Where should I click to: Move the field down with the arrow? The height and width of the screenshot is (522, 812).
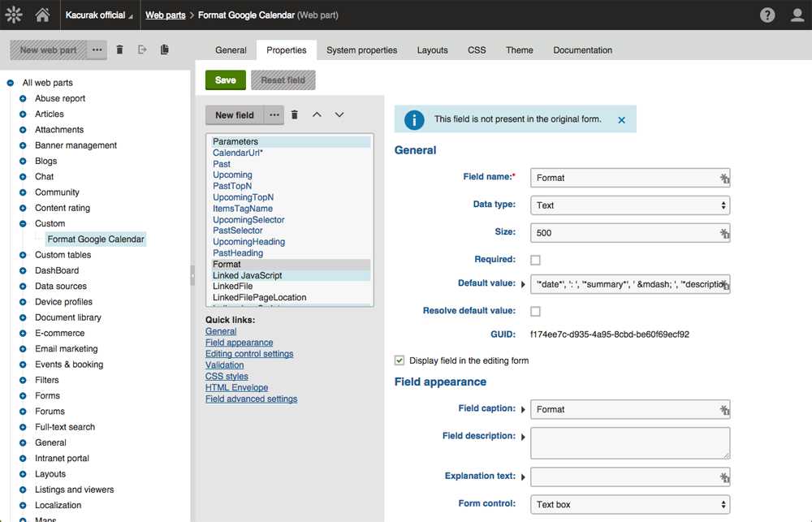coord(339,115)
